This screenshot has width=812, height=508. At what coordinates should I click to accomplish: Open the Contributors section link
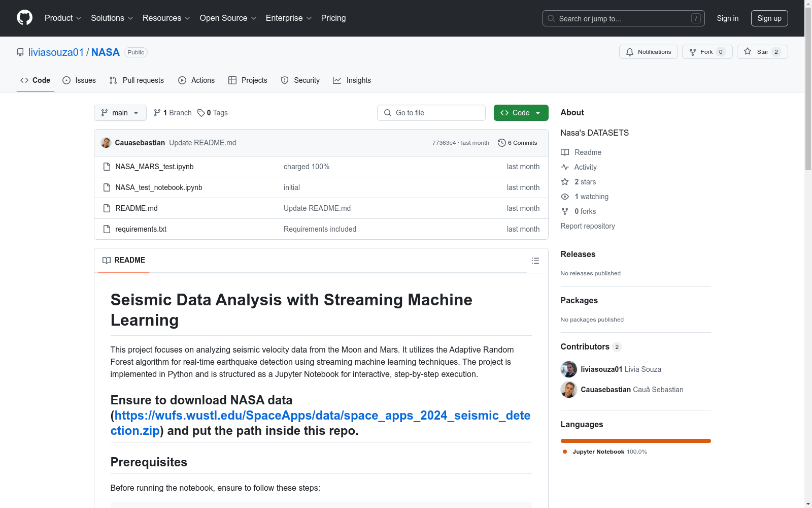pyautogui.click(x=591, y=346)
